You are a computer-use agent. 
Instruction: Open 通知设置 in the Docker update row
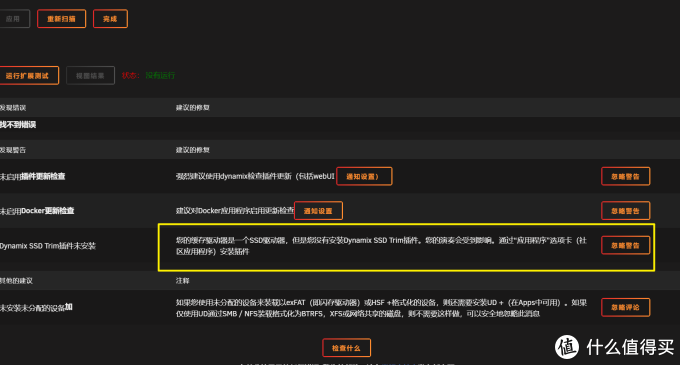pyautogui.click(x=318, y=211)
